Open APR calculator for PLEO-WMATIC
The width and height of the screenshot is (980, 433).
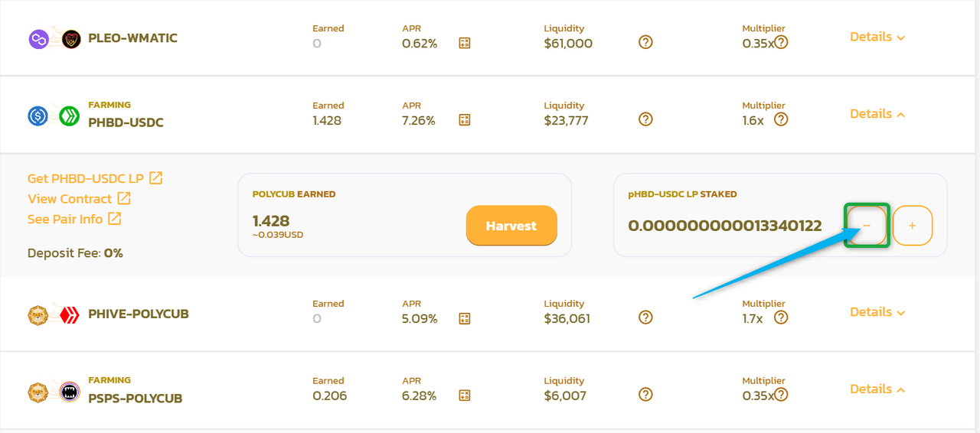tap(464, 44)
